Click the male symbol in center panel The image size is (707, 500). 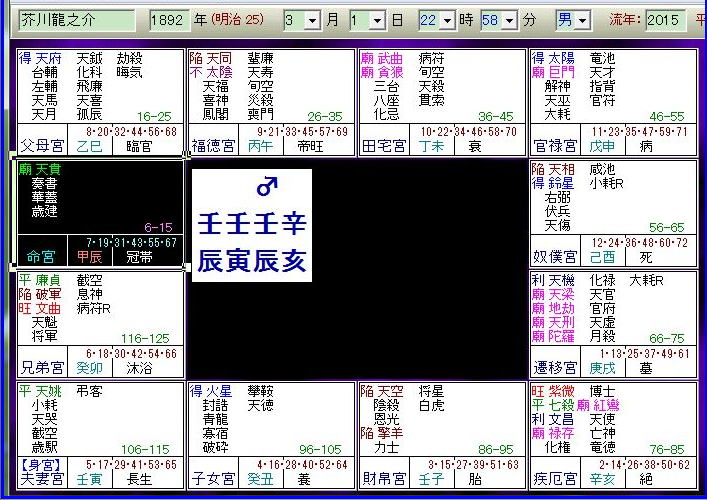click(266, 187)
